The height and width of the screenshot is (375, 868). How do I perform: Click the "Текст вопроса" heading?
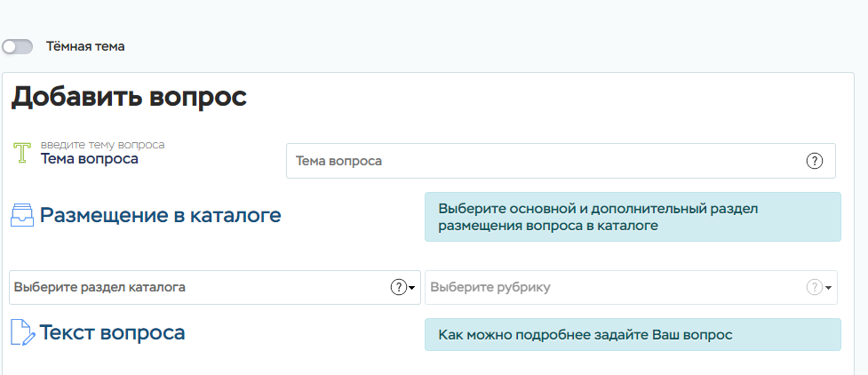pyautogui.click(x=112, y=333)
